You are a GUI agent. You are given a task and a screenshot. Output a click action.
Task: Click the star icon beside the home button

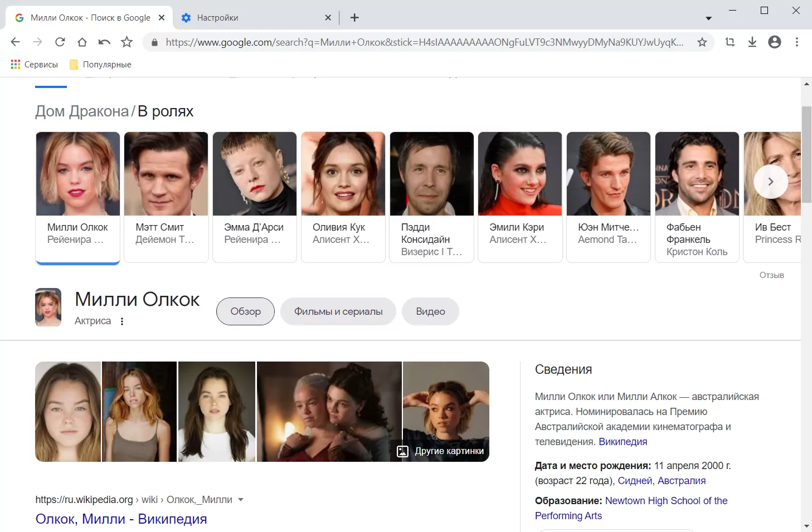[x=127, y=42]
